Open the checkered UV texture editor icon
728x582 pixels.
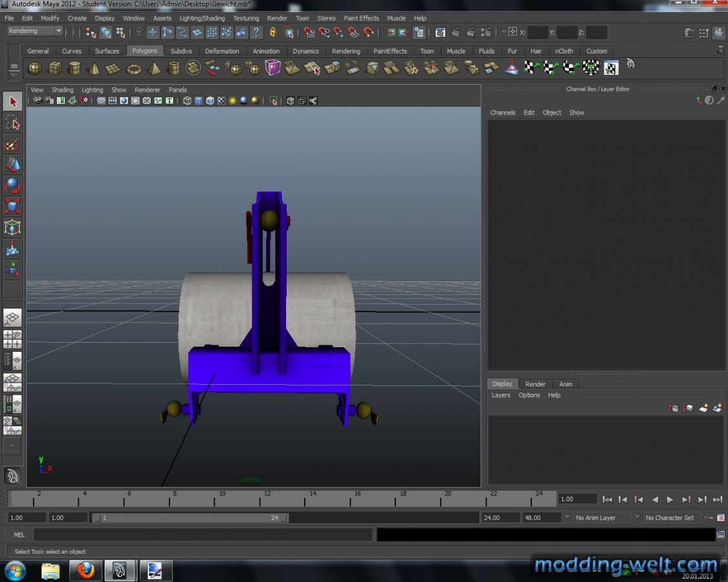tap(611, 68)
